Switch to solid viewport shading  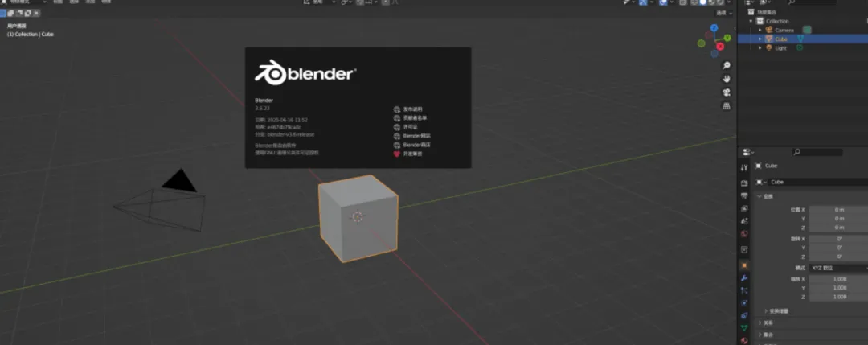point(703,2)
